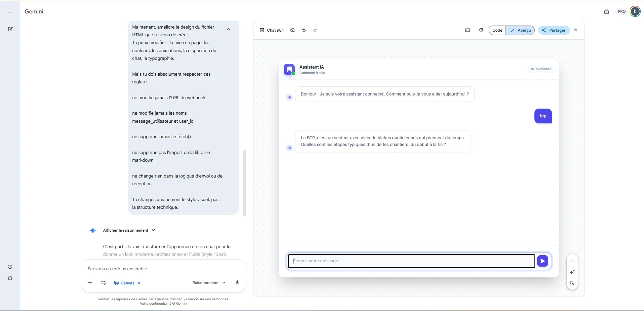Toggle the select element tool on preview
This screenshot has height=311, width=644.
pyautogui.click(x=572, y=283)
